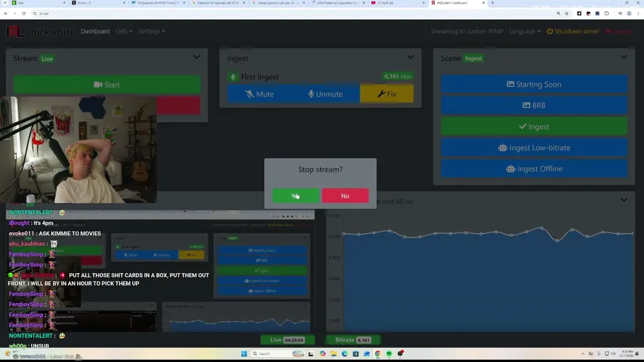644x362 pixels.
Task: Click the taskbar clock
Action: click(x=627, y=354)
